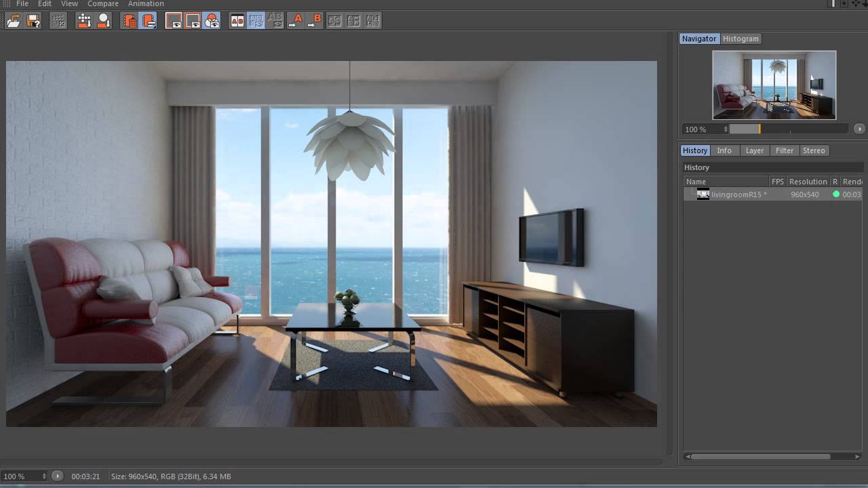Click the round arrow button right of the Navigator zoom slider

[x=859, y=129]
